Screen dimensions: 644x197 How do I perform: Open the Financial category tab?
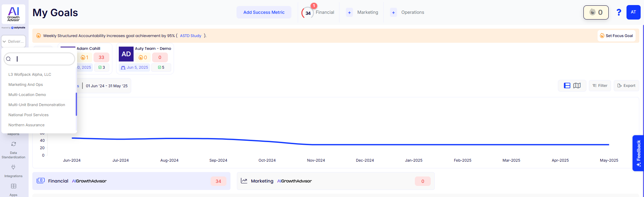[x=325, y=12]
